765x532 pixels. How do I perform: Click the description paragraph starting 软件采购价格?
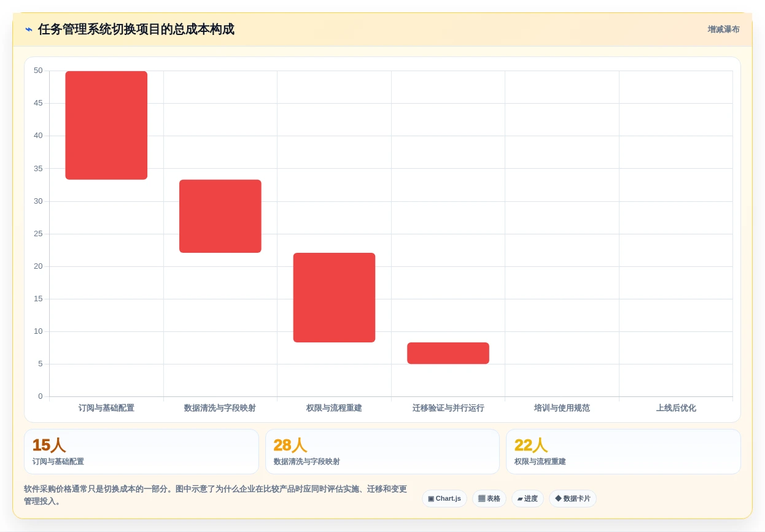[x=216, y=495]
